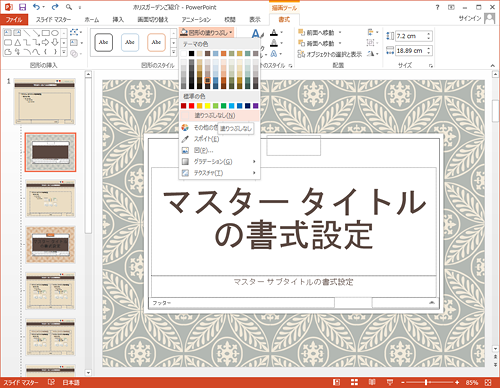Pick the orange theme color swatch

(223, 53)
